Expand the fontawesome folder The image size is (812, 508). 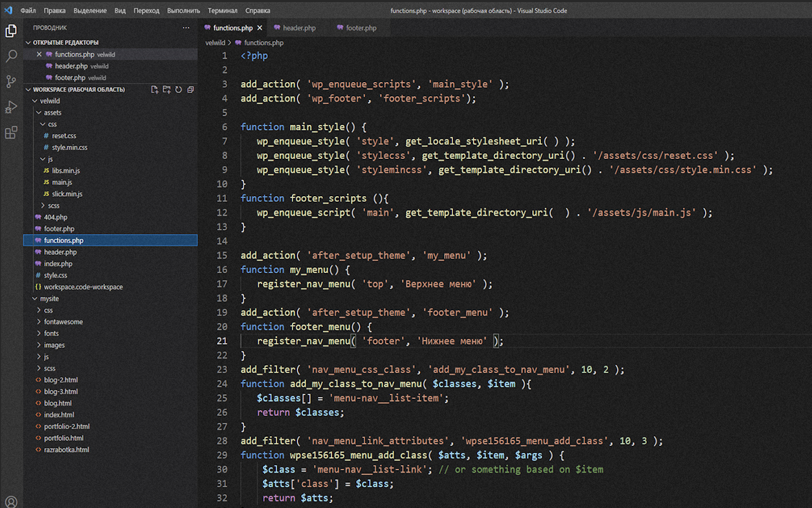63,322
